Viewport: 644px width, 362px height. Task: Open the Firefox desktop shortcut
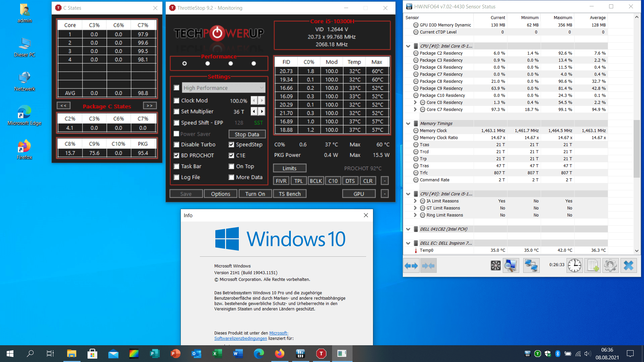click(x=24, y=150)
